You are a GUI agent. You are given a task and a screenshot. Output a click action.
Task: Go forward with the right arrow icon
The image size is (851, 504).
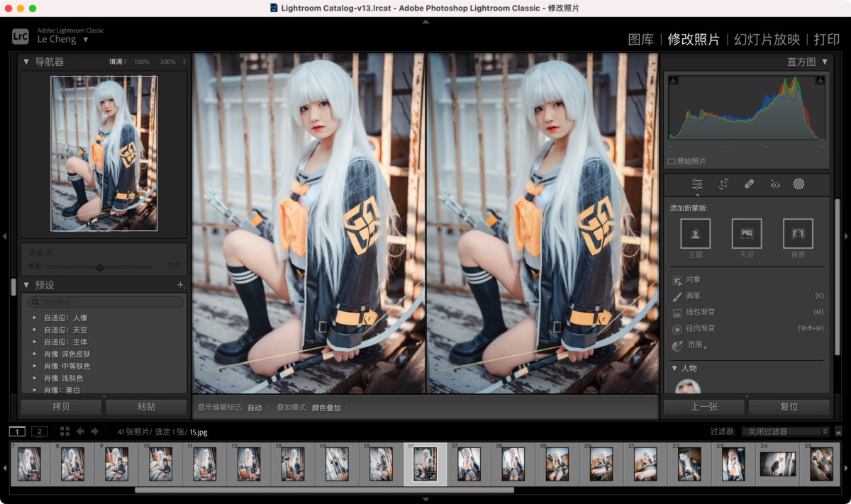94,431
